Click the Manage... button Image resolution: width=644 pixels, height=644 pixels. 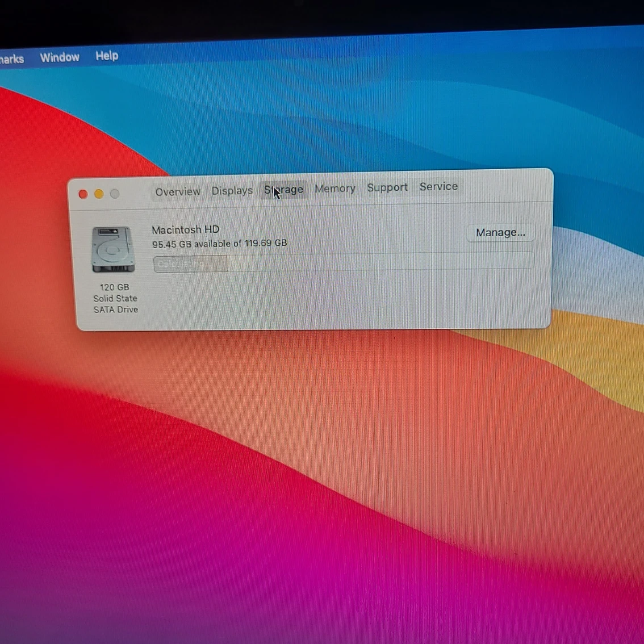tap(500, 232)
